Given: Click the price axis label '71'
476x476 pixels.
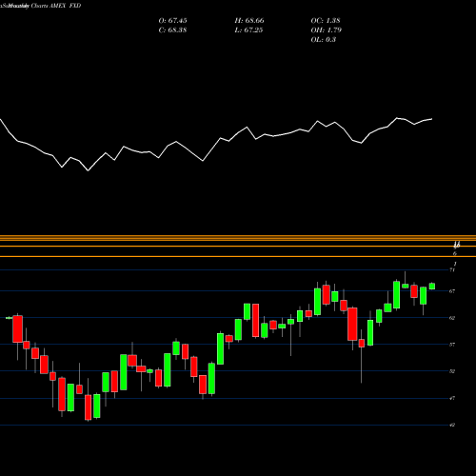Looking at the screenshot, I should 452,269.
